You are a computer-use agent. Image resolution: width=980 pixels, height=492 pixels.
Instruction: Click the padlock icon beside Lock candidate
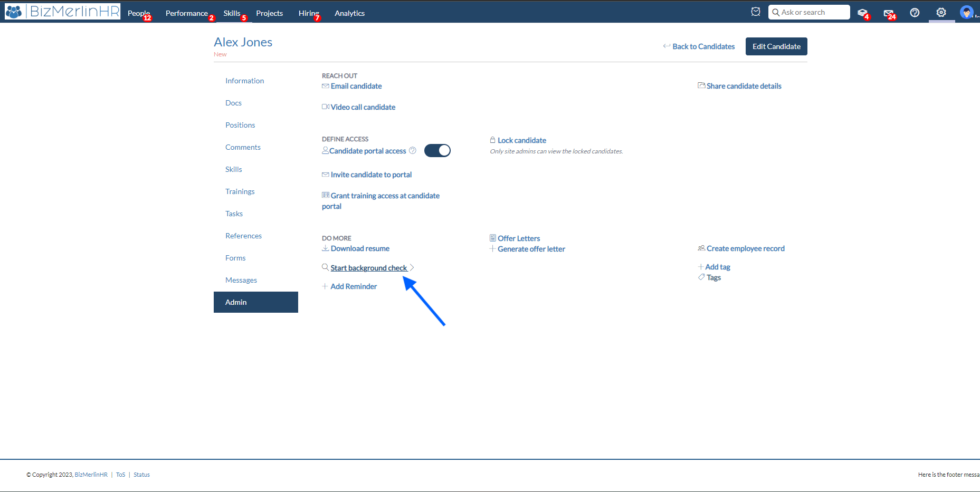(x=492, y=140)
